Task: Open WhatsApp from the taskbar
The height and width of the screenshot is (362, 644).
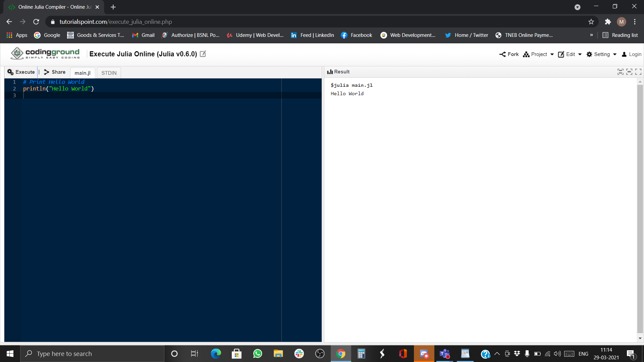Action: (258, 354)
